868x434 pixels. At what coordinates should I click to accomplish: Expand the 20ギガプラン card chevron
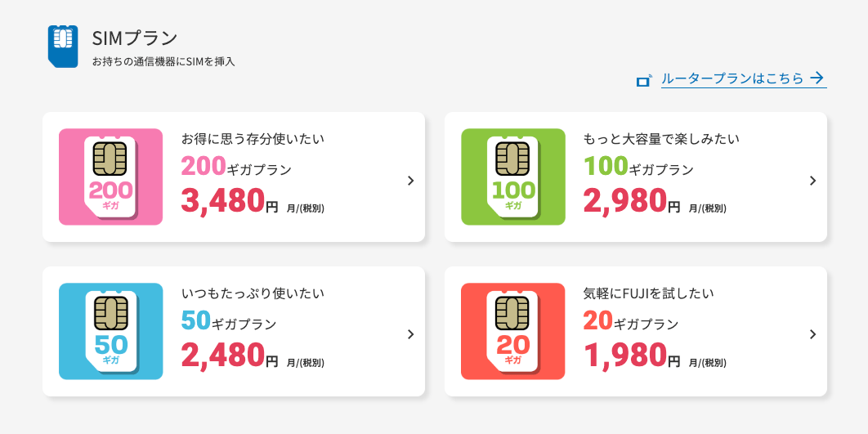812,334
